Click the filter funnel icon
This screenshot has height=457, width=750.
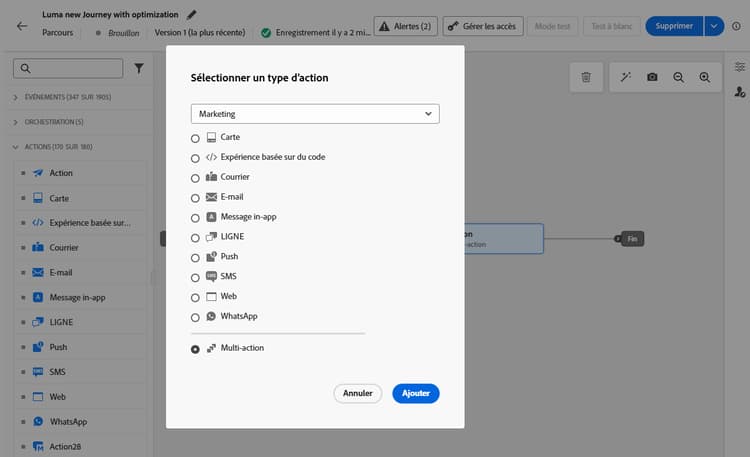click(139, 68)
